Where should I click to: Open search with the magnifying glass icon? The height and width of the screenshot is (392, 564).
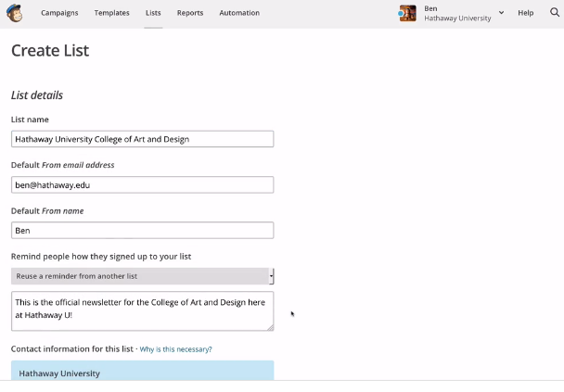(x=554, y=13)
